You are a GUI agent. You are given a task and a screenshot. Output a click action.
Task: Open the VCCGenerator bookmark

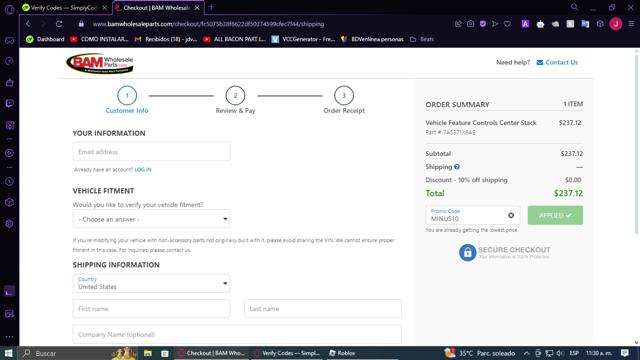[303, 39]
